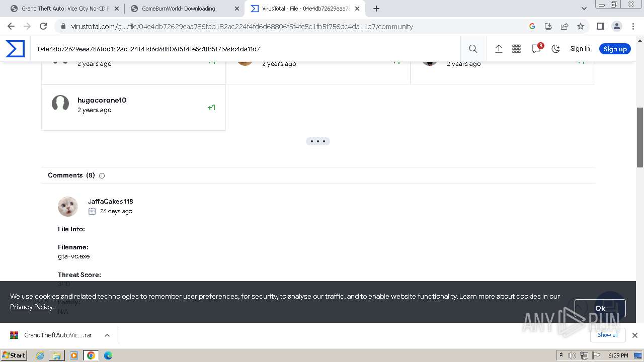This screenshot has height=362, width=644.
Task: Click the Comments (8) heading
Action: (71, 175)
